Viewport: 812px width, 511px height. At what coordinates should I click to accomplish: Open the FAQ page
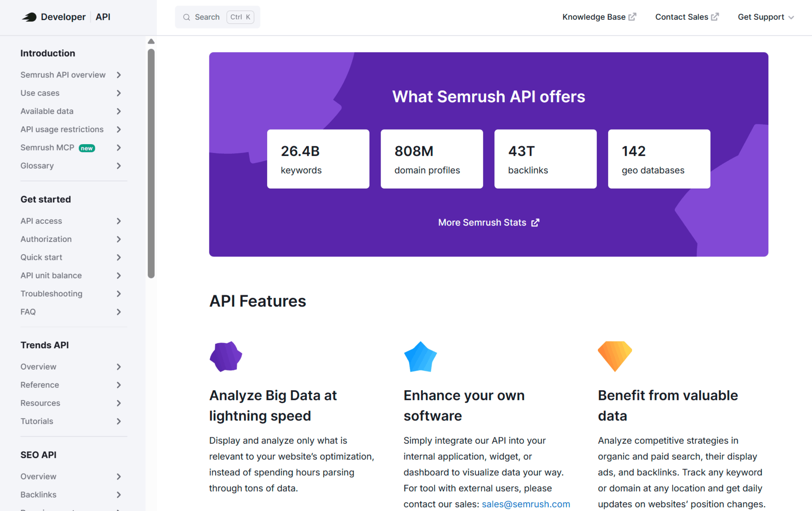click(x=28, y=312)
